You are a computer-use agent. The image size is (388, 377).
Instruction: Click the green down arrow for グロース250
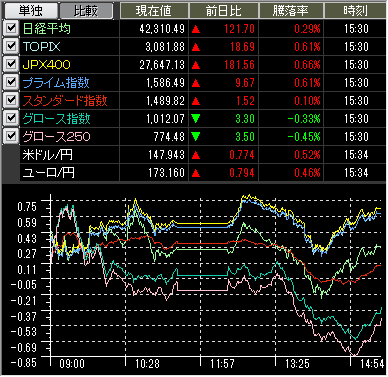pyautogui.click(x=196, y=136)
